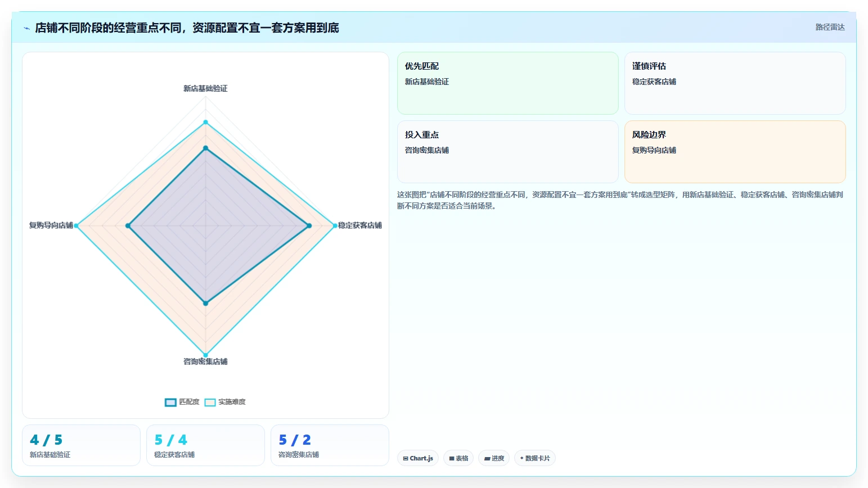This screenshot has height=488, width=868.
Task: Click 实施难度 data point at chart top
Action: pyautogui.click(x=205, y=122)
